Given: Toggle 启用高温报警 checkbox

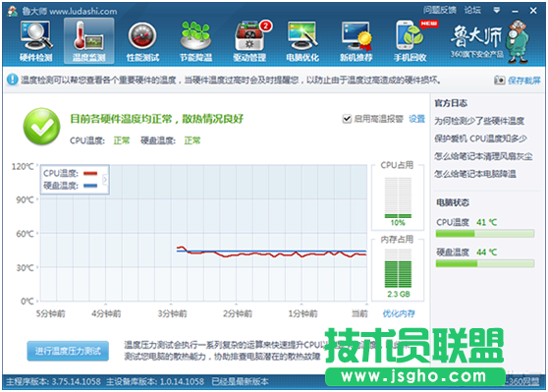Looking at the screenshot, I should point(347,119).
